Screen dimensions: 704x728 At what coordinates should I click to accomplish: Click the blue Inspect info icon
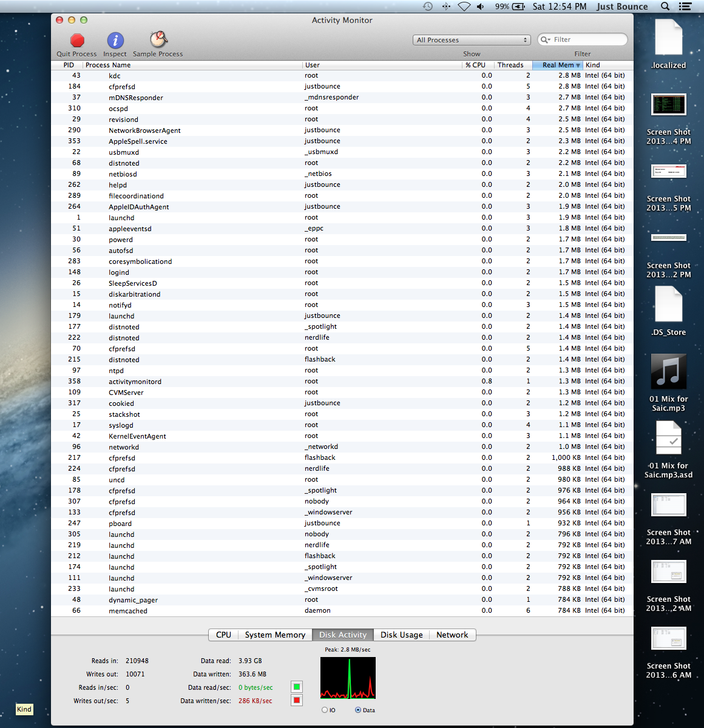point(115,41)
